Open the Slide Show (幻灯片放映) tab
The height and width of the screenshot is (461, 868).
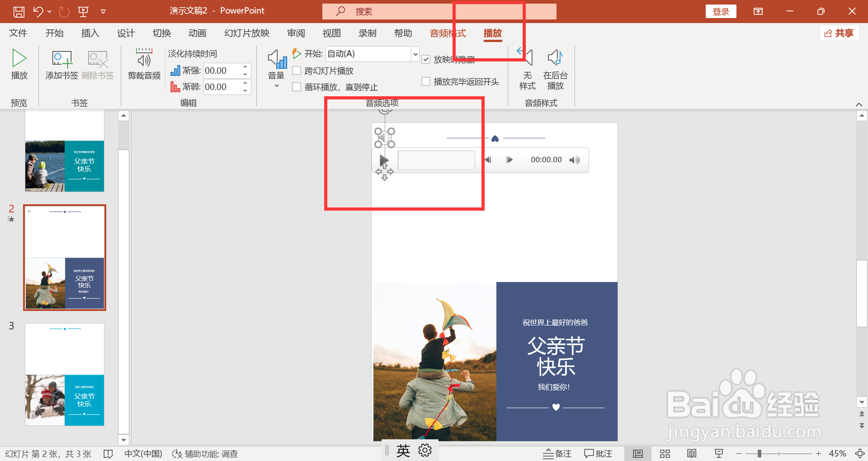247,33
